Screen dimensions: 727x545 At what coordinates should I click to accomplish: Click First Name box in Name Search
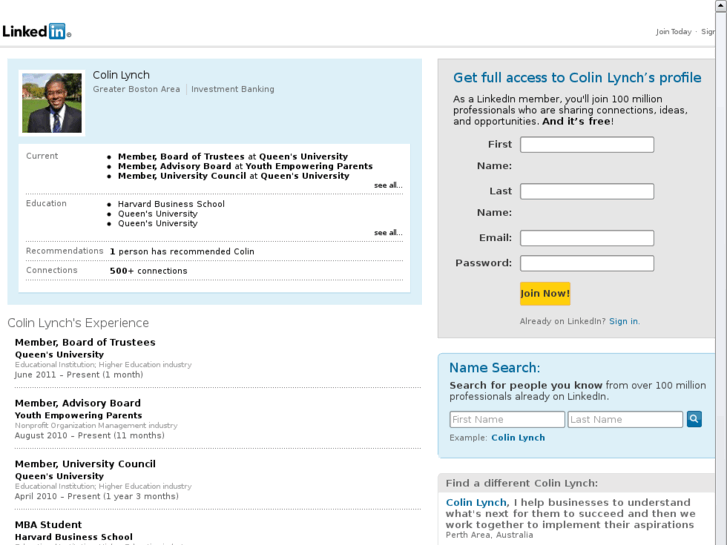(507, 420)
